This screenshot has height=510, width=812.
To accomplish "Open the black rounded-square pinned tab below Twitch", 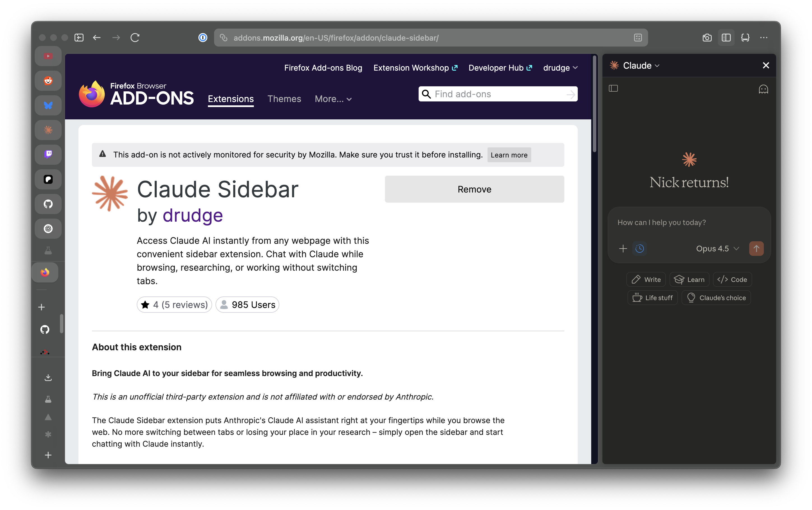I will coord(48,179).
